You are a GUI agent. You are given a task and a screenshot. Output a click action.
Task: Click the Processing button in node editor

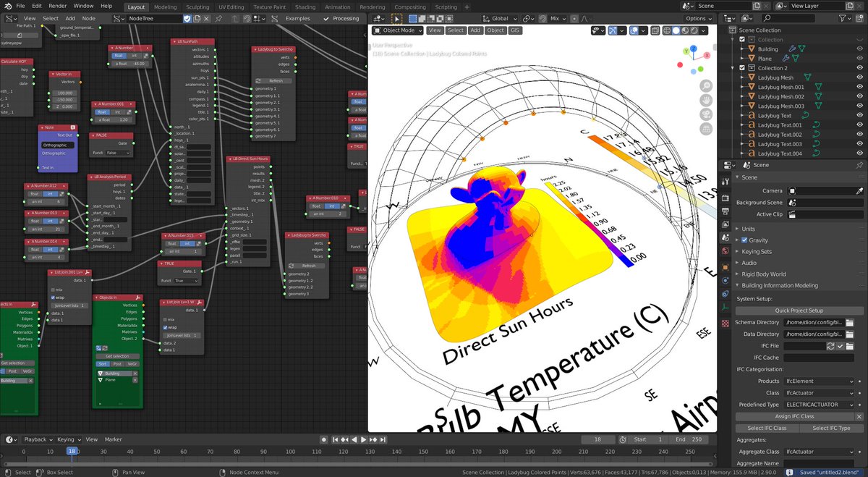point(341,18)
